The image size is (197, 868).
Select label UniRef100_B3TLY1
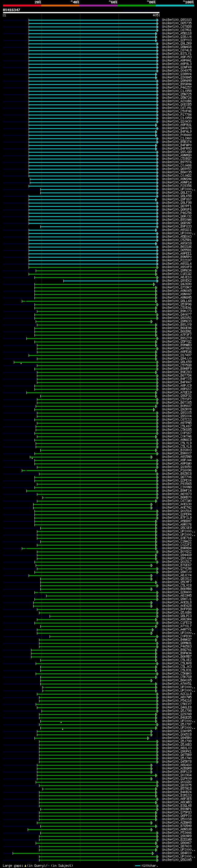pyautogui.click(x=177, y=54)
